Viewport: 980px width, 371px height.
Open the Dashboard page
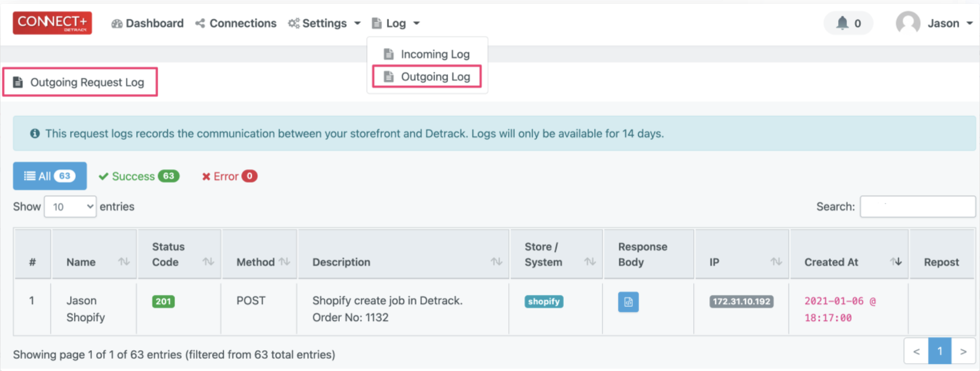coord(147,23)
